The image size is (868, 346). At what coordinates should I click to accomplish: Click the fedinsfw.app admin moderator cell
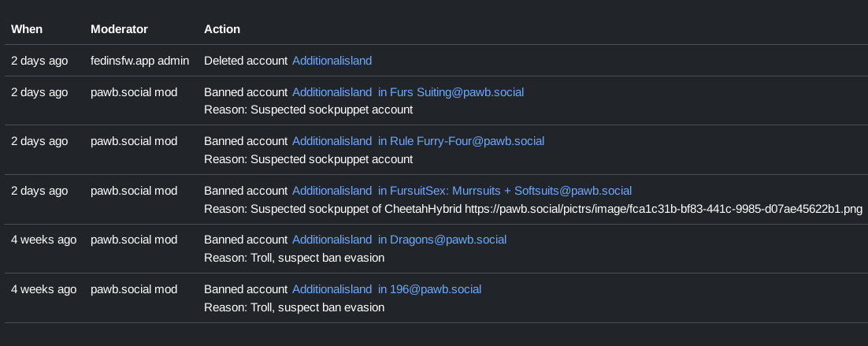(139, 61)
